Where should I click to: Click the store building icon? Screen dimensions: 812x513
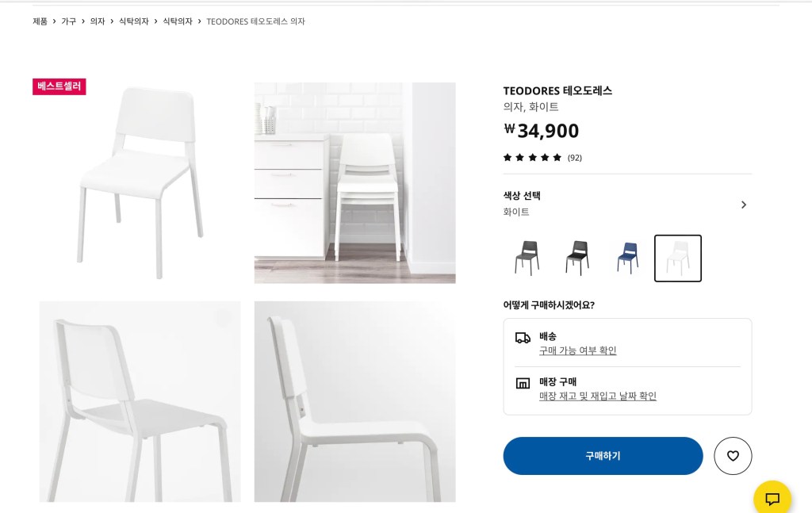(523, 384)
